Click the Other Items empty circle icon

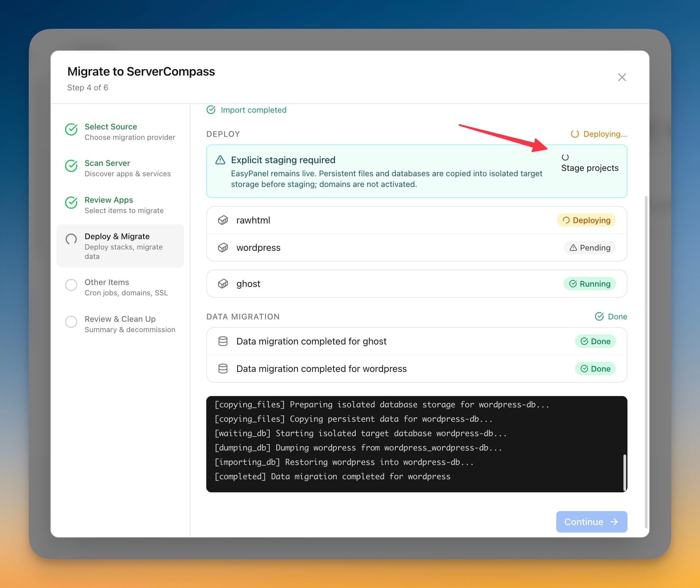coord(71,285)
